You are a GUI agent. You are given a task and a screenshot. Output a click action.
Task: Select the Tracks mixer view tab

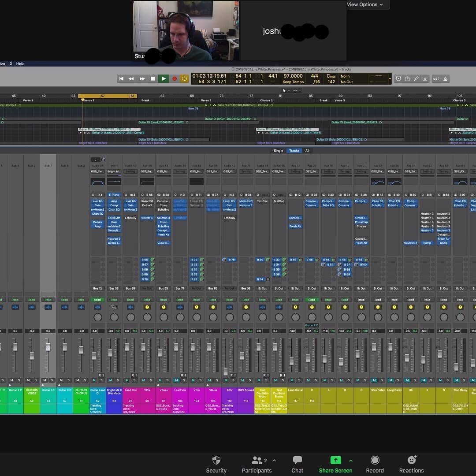point(294,151)
